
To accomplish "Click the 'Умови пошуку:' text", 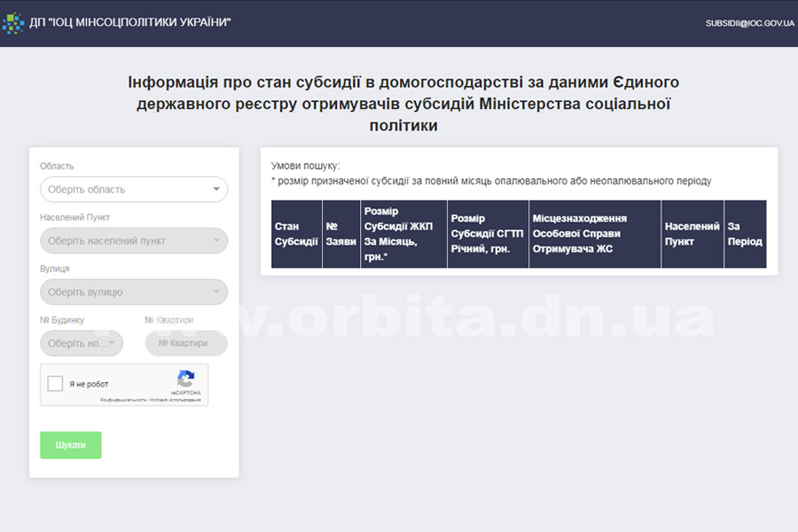I will [x=305, y=166].
